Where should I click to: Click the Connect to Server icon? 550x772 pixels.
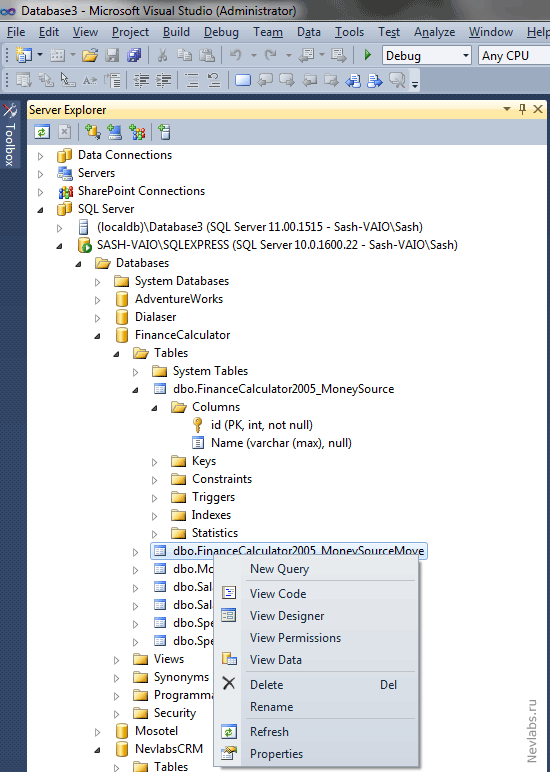pyautogui.click(x=114, y=132)
